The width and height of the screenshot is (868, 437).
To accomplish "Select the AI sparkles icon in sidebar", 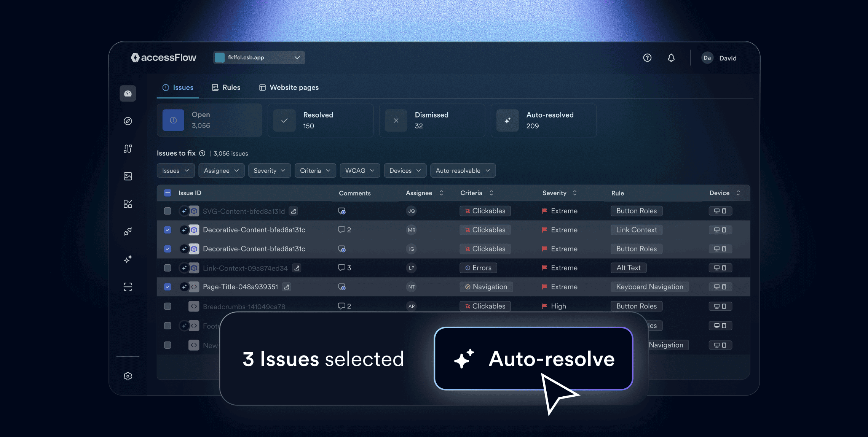I will [x=128, y=259].
